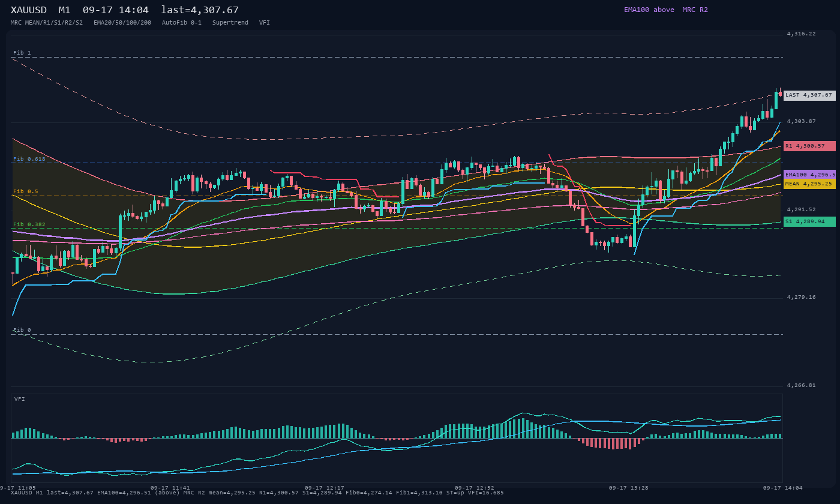840x504 pixels.
Task: Select the M1 timeframe label
Action: 65,10
